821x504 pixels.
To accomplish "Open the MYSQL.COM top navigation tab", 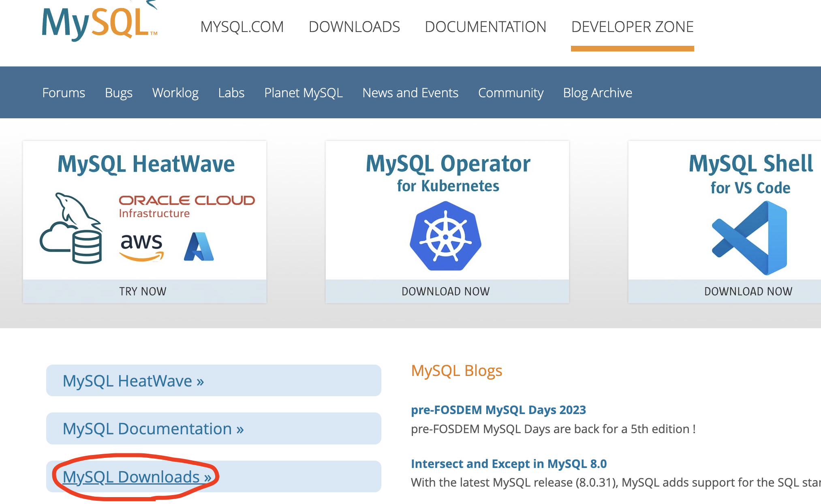I will click(x=242, y=27).
